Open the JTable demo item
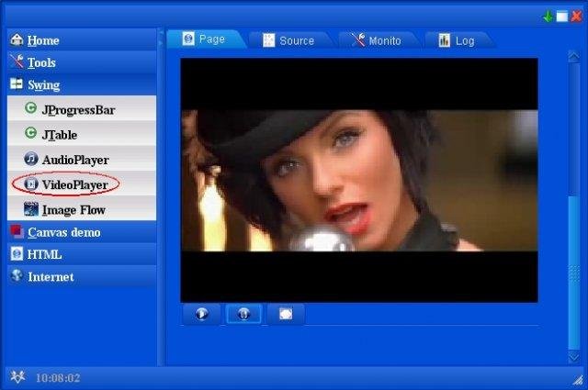Screen dimensions: 588x390 (59, 135)
